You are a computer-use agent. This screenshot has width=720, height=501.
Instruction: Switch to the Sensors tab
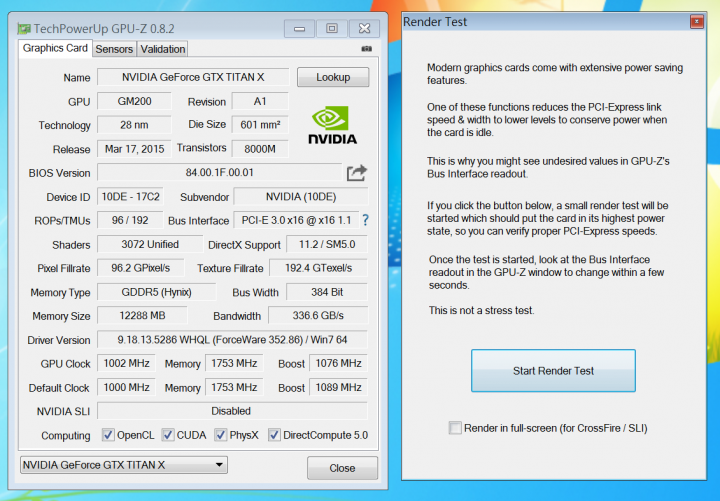click(x=114, y=49)
